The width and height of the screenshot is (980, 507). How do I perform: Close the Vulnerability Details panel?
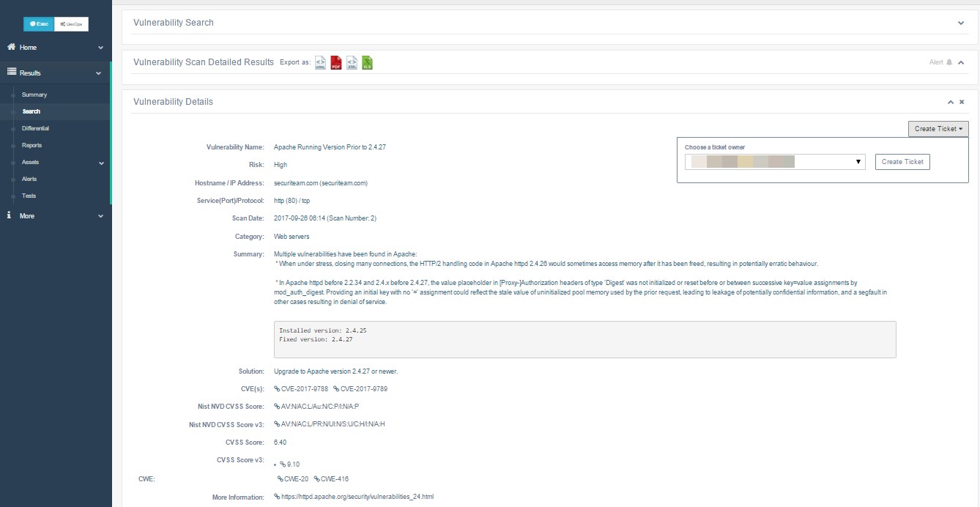coord(962,102)
